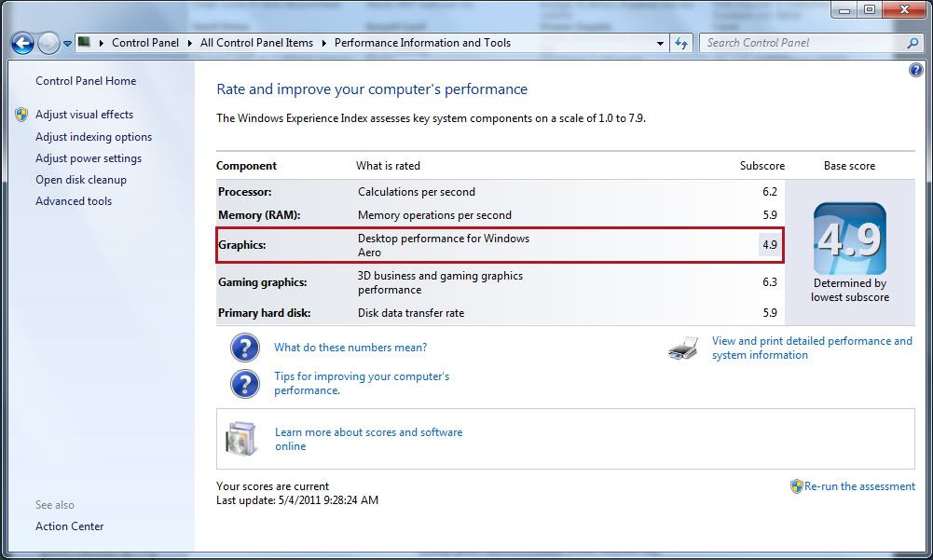Re-run the assessment
Screen dimensions: 933x560
click(x=859, y=486)
